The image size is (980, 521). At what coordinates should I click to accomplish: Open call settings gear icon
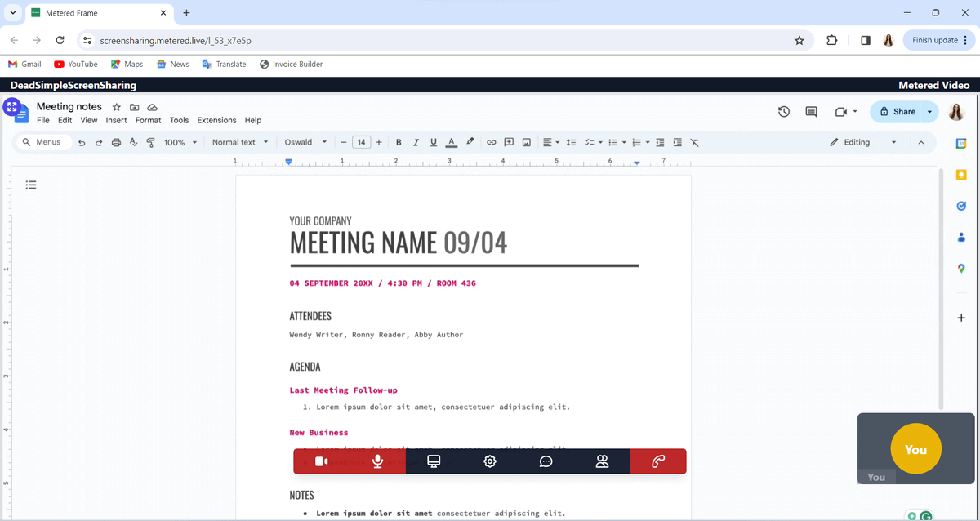(x=490, y=461)
